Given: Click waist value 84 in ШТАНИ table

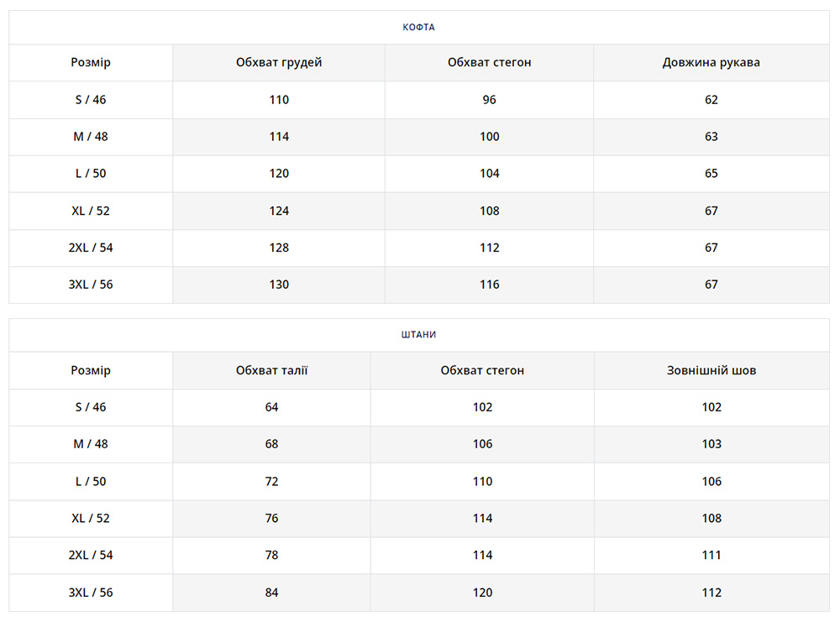Looking at the screenshot, I should (x=271, y=593).
